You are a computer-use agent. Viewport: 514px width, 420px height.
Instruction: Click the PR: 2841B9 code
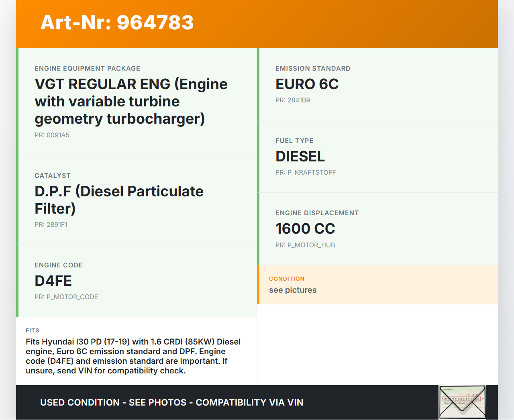pyautogui.click(x=292, y=100)
